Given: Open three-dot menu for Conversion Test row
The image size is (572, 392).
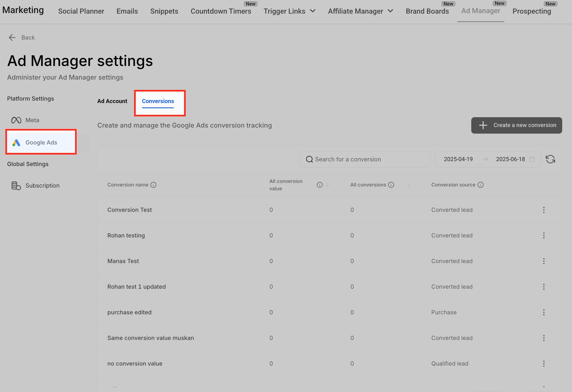Looking at the screenshot, I should [544, 210].
